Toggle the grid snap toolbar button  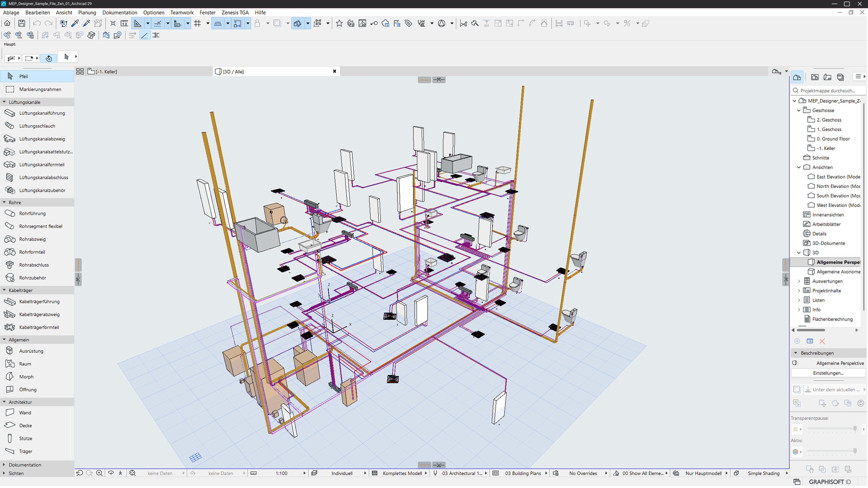pyautogui.click(x=198, y=23)
